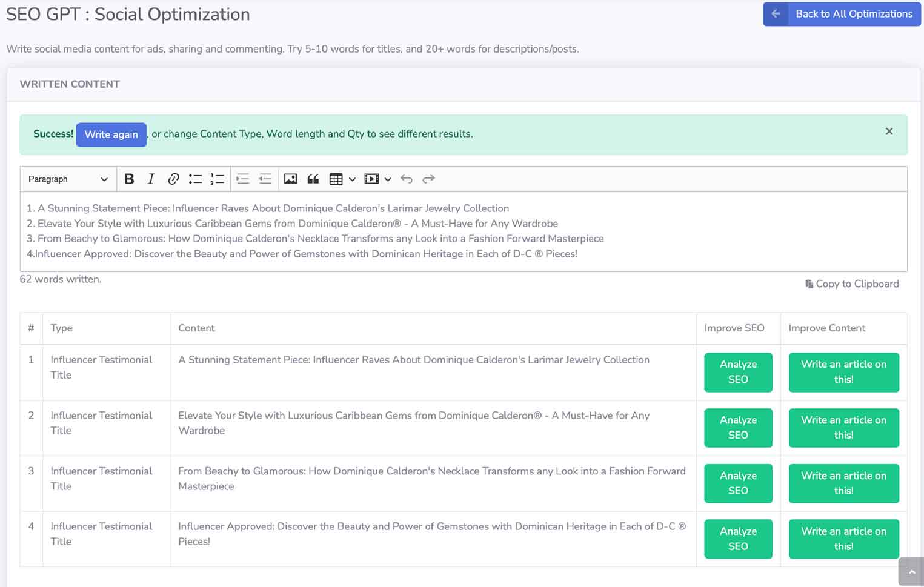Image resolution: width=924 pixels, height=587 pixels.
Task: Click the back arrow icon
Action: click(776, 14)
